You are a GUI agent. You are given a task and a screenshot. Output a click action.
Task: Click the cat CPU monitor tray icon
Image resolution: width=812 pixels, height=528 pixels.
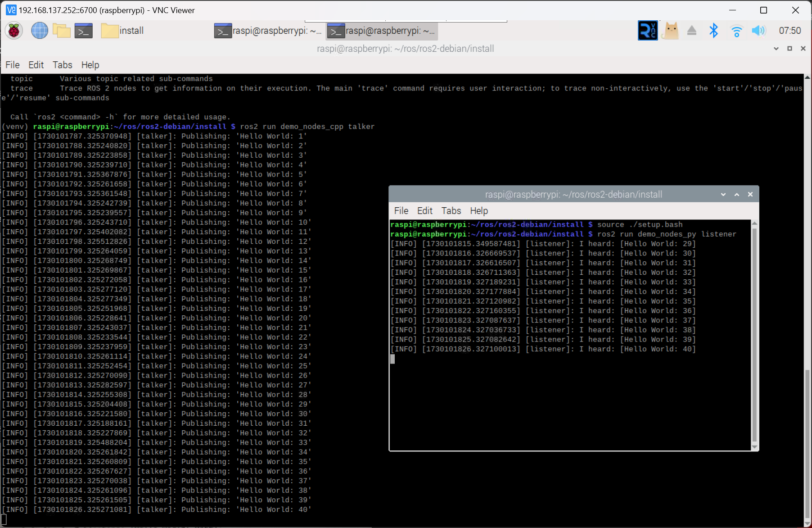pos(670,30)
